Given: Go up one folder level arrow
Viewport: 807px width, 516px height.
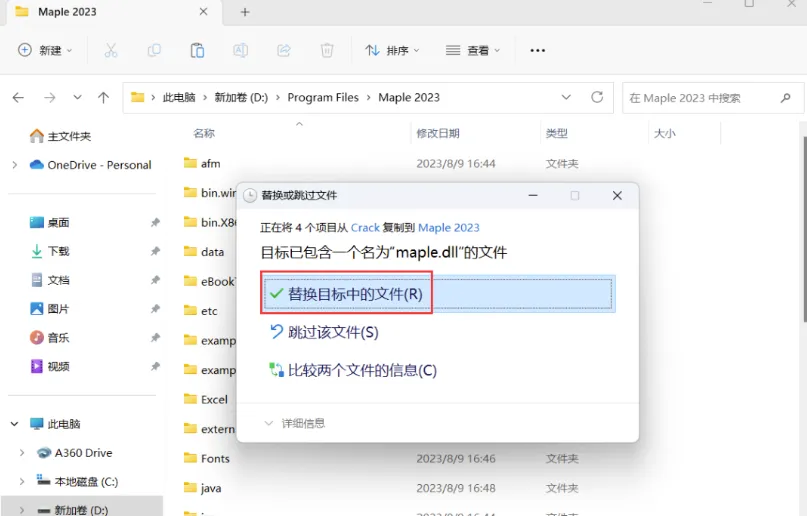Looking at the screenshot, I should coord(103,98).
